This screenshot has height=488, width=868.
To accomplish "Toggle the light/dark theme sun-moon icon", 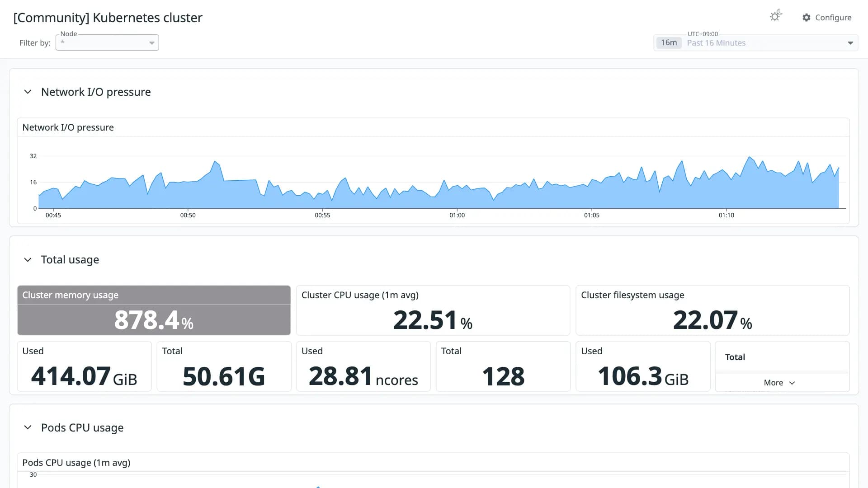I will pyautogui.click(x=776, y=16).
